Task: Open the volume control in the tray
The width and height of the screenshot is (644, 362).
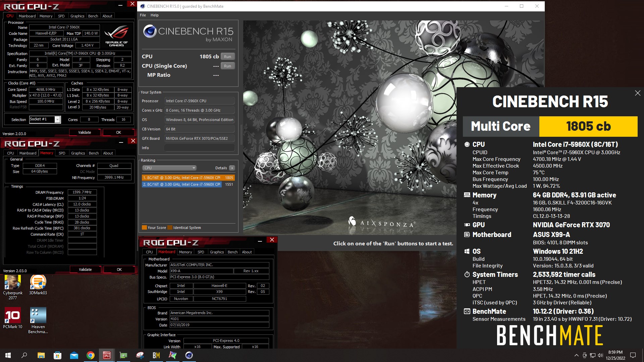Action: pos(600,355)
